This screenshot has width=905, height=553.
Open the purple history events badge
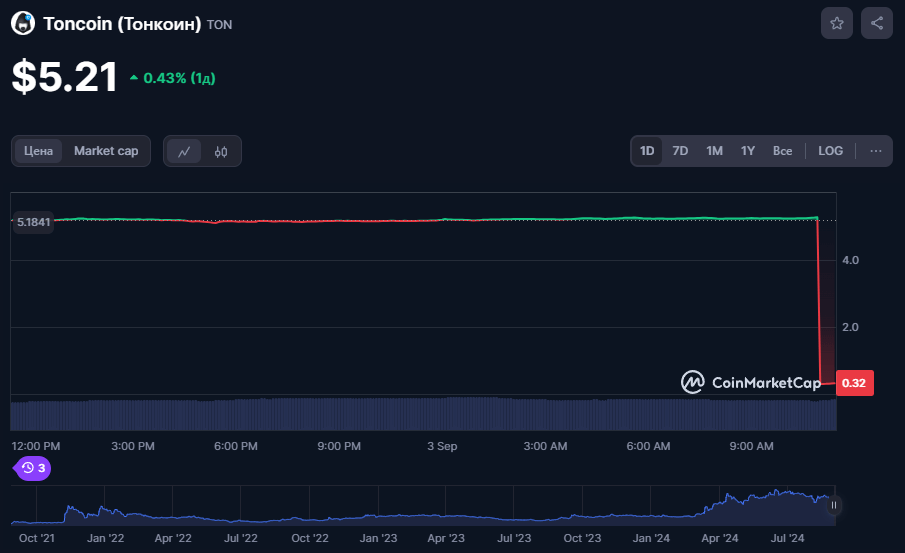click(x=32, y=468)
